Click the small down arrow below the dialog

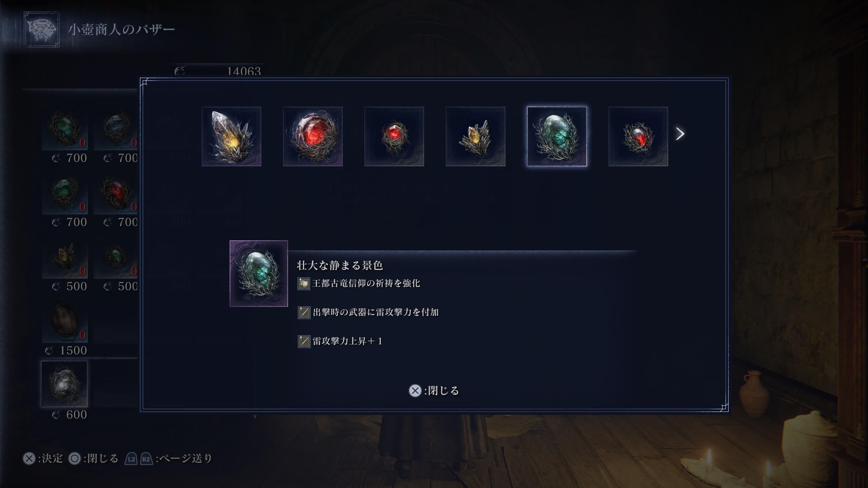click(x=255, y=417)
